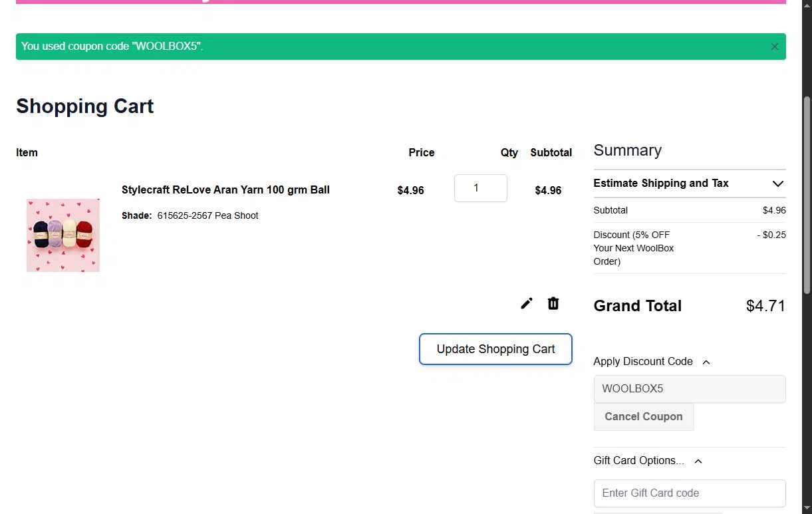Click the page vertical scrollbar
Screen dimensions: 812x514
coord(807,196)
